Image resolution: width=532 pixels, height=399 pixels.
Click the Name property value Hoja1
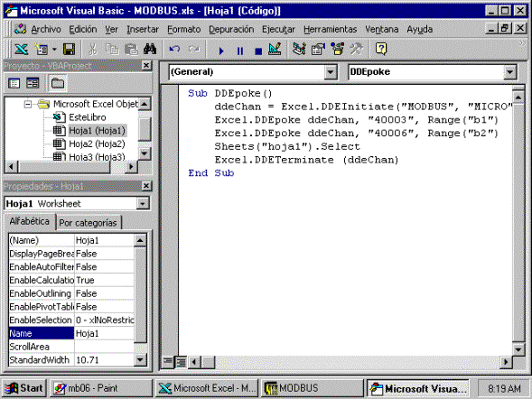click(x=104, y=333)
